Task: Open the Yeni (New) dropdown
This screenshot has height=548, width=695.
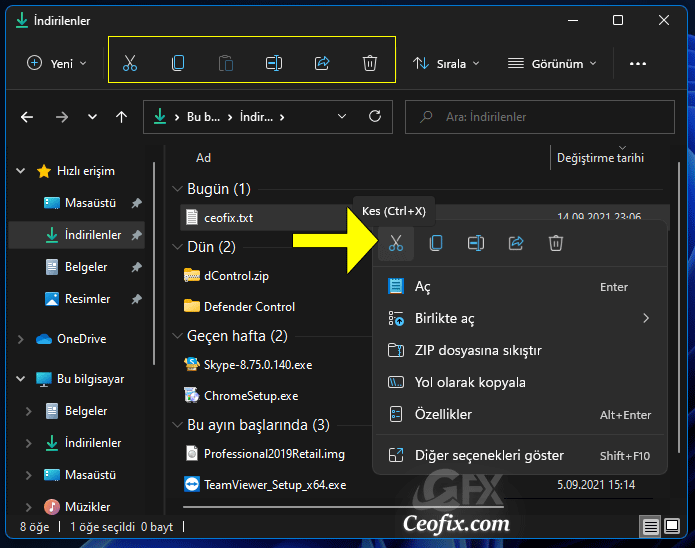Action: (57, 63)
